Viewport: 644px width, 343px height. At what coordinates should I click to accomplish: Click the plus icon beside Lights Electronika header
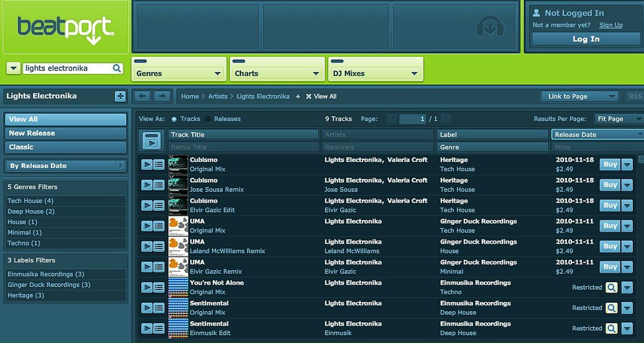pyautogui.click(x=120, y=97)
